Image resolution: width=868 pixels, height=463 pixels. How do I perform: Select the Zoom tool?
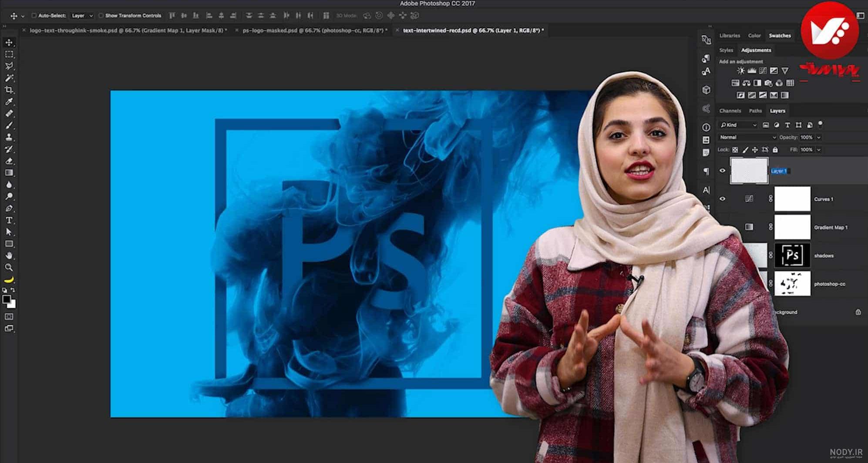point(9,268)
